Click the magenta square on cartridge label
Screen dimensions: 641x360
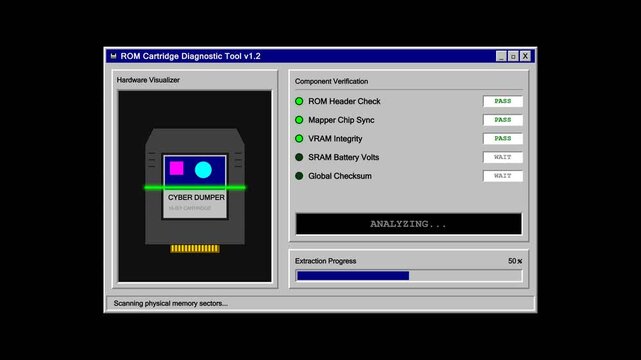click(x=177, y=168)
